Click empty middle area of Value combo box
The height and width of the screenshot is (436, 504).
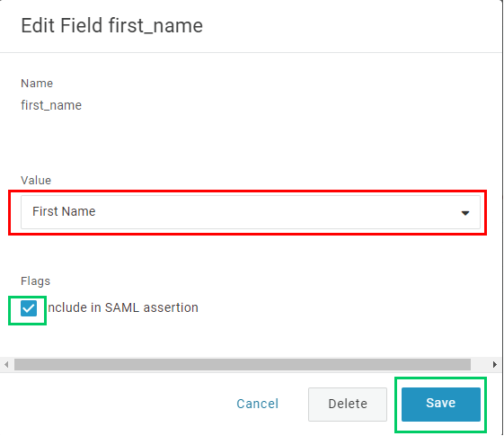click(x=277, y=212)
